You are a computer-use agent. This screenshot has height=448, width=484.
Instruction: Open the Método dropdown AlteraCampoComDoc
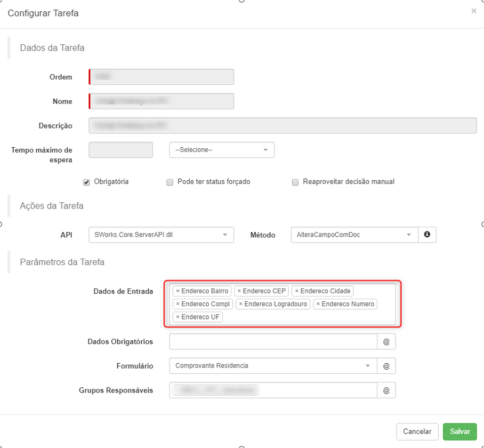[x=354, y=235]
